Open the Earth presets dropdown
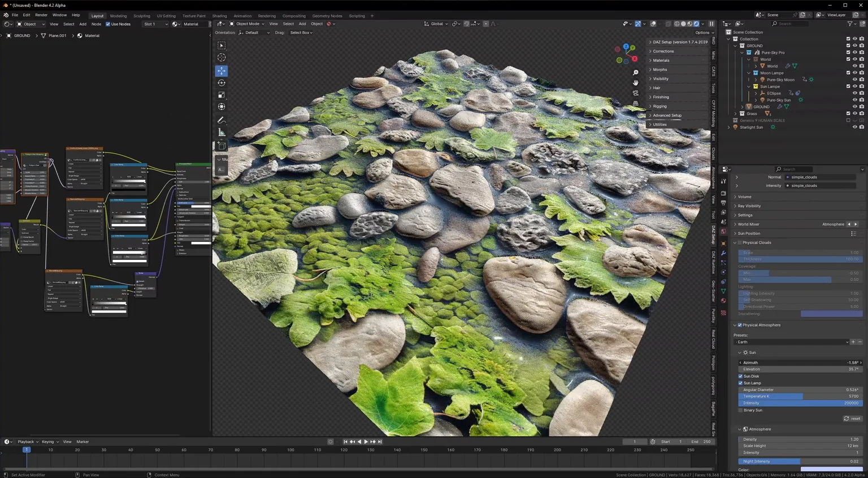868x478 pixels. tap(791, 342)
